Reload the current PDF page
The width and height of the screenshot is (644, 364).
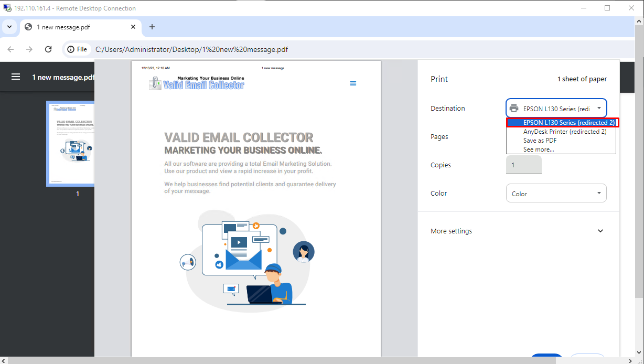[x=48, y=49]
